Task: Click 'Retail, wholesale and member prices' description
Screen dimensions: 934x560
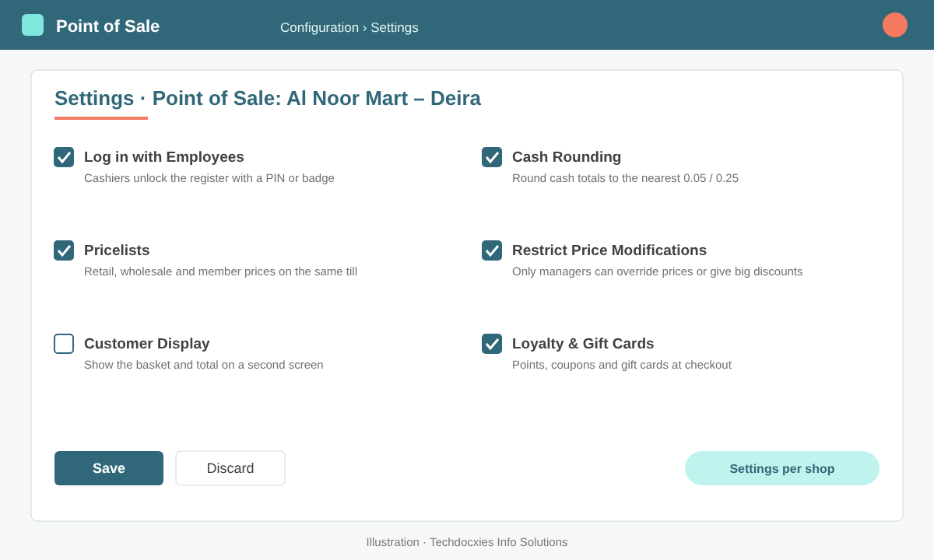Action: (x=220, y=271)
